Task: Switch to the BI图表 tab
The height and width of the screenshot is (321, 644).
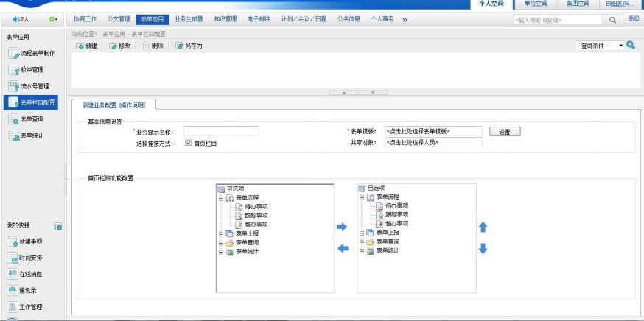Action: click(x=620, y=4)
